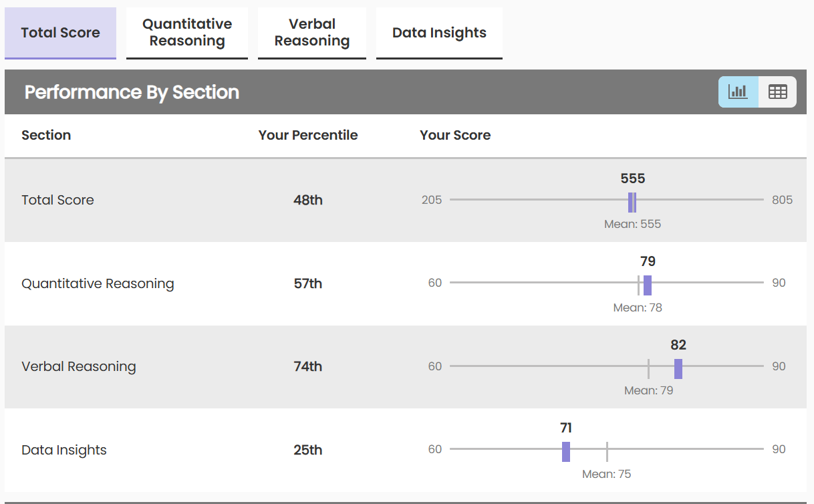
Task: Go to the Data Insights tab
Action: coord(439,33)
